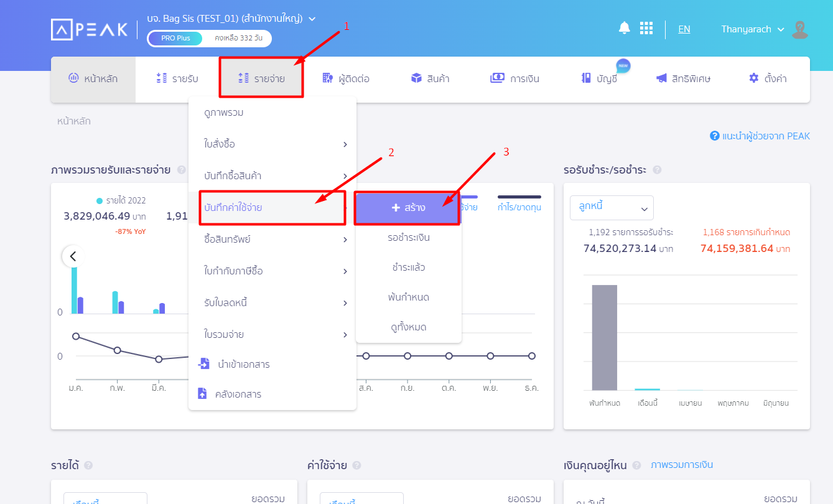Image resolution: width=833 pixels, height=504 pixels.
Task: Open the ภาพรวมการเงิน link
Action: pyautogui.click(x=682, y=465)
